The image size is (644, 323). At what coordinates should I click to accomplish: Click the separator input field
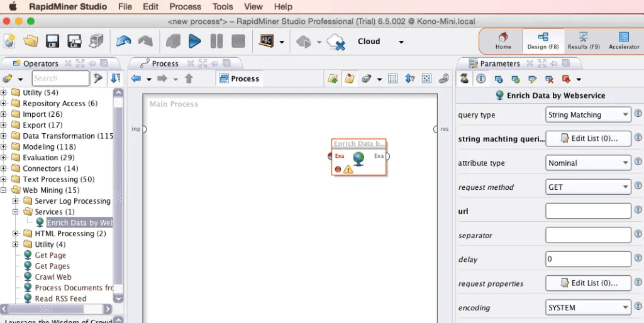(x=588, y=235)
